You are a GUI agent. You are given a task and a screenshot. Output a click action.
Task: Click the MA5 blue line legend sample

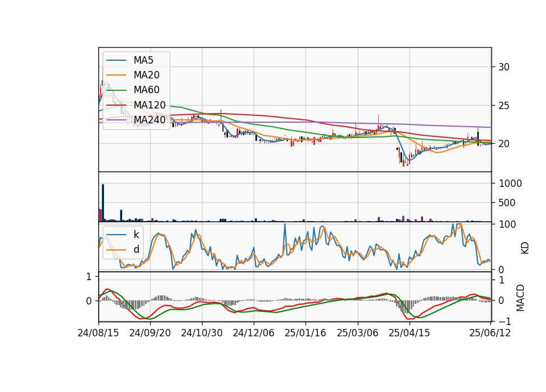[x=116, y=60]
